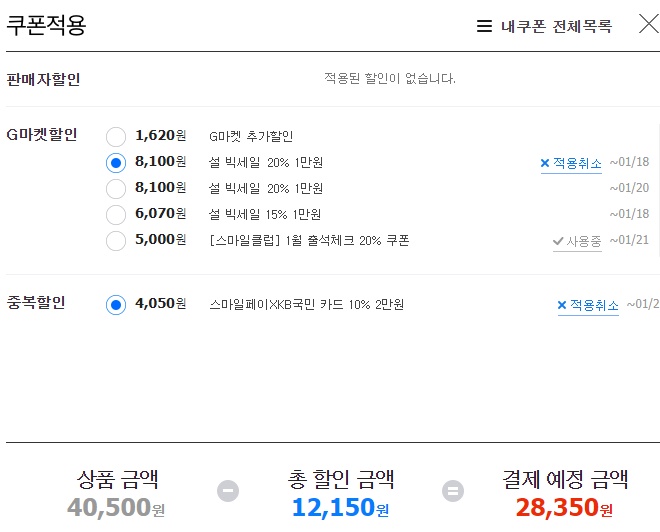Click the equals circle icon before final amount
Image resolution: width=660 pixels, height=532 pixels.
pyautogui.click(x=453, y=491)
